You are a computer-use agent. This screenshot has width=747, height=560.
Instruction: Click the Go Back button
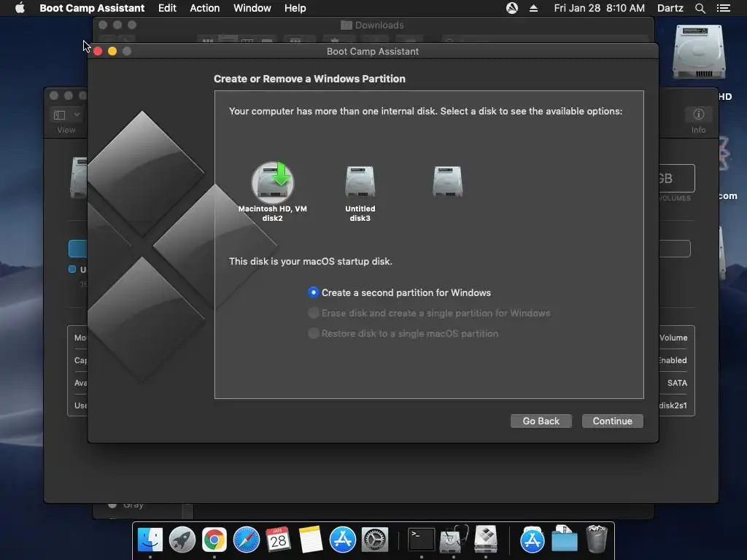(x=541, y=421)
